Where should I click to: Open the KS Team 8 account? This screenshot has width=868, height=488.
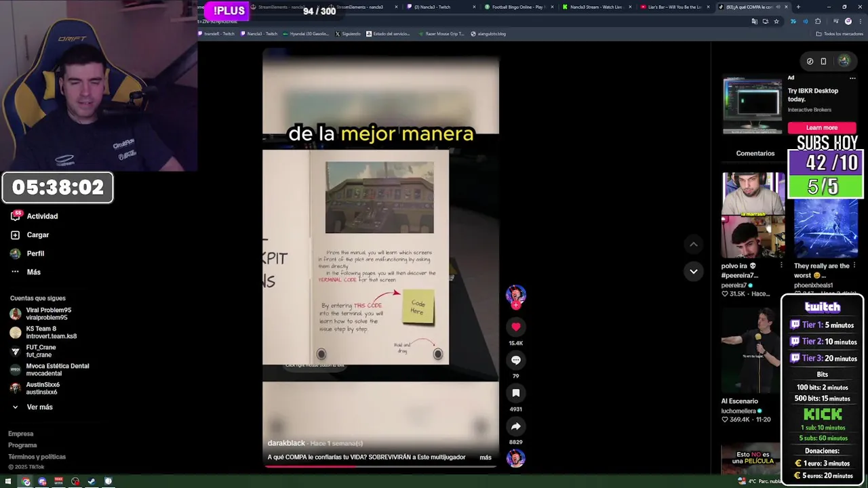42,332
